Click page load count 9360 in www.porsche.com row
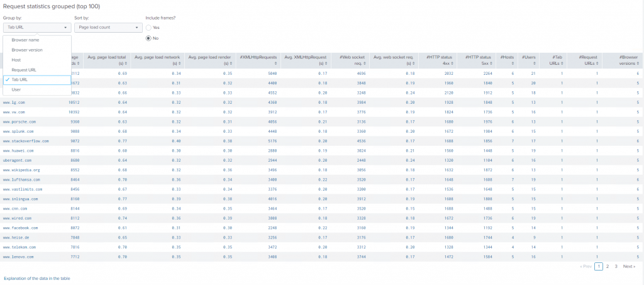The image size is (644, 285). click(76, 122)
